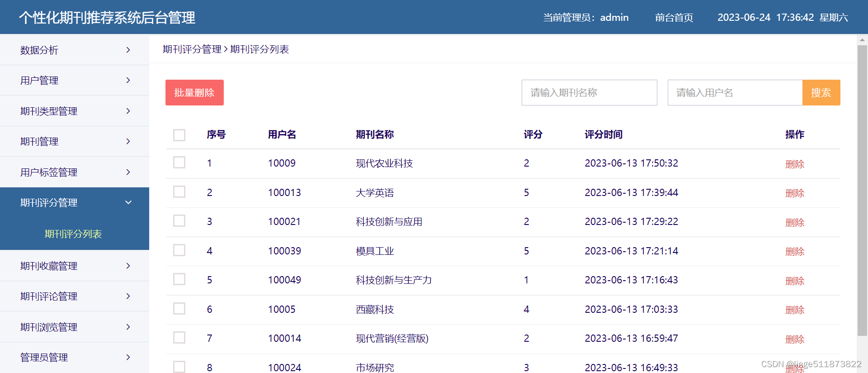Collapse the 期刊评分管理 chevron
The width and height of the screenshot is (868, 373).
[128, 202]
